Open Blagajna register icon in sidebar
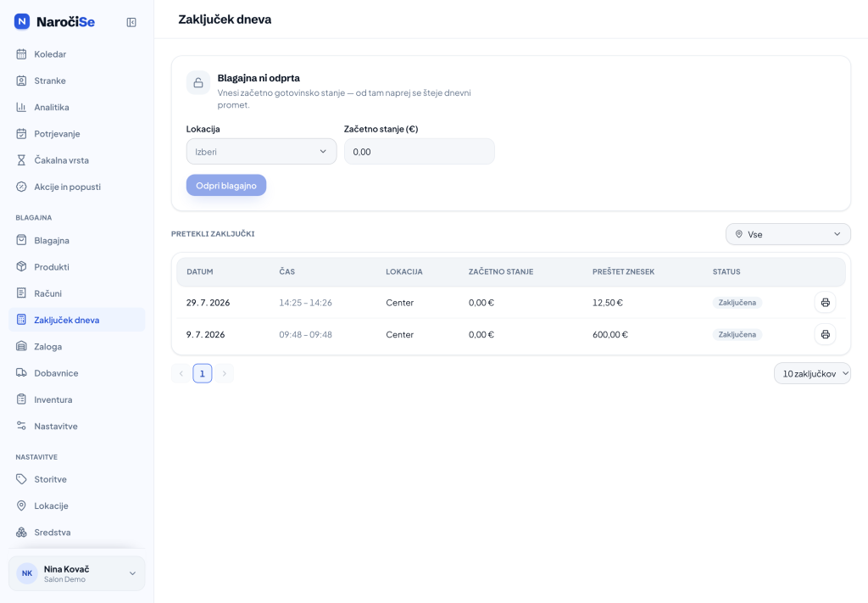Image resolution: width=868 pixels, height=603 pixels. point(21,240)
